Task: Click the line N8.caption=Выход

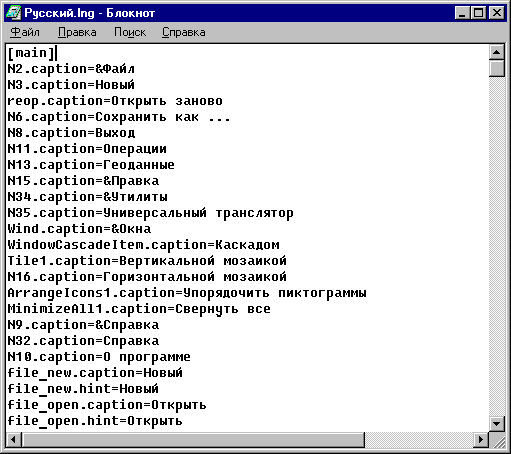Action: tap(71, 133)
